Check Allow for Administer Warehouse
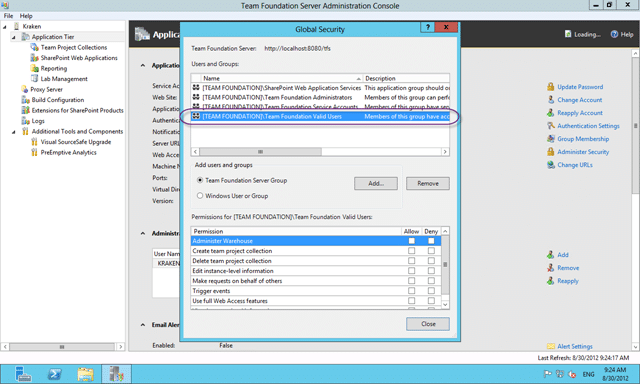This screenshot has height=384, width=640. pyautogui.click(x=411, y=241)
